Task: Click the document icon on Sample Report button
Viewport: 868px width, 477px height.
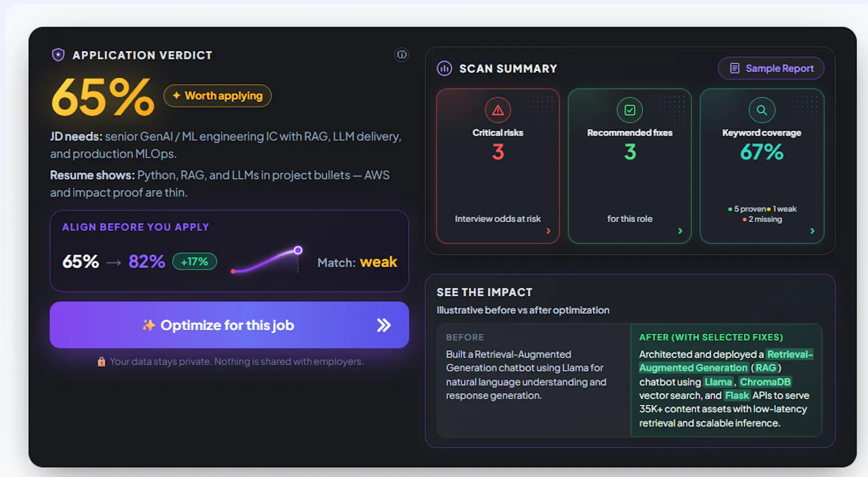Action: click(x=735, y=68)
